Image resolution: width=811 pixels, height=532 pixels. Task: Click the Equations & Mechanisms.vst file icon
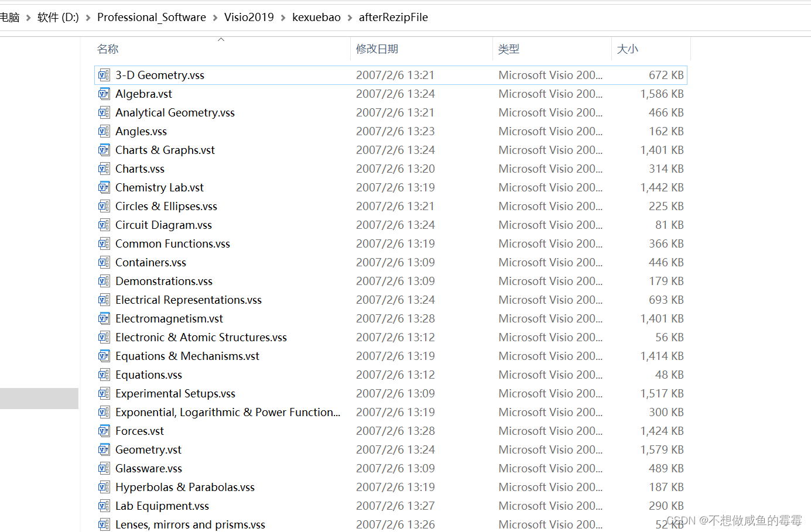pyautogui.click(x=104, y=356)
